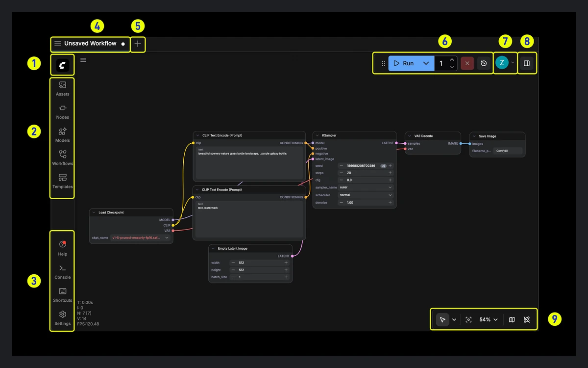Open the Models sidebar panel
Viewport: 588px width, 368px height.
(x=63, y=135)
